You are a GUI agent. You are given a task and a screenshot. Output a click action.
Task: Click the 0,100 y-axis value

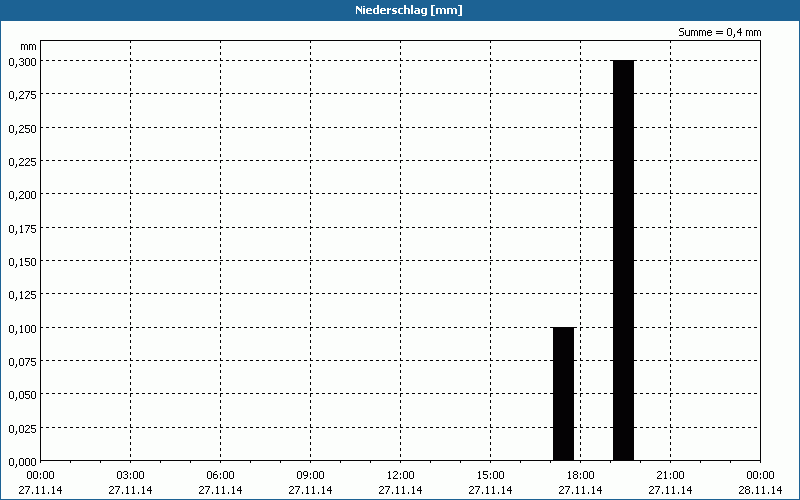click(x=22, y=328)
